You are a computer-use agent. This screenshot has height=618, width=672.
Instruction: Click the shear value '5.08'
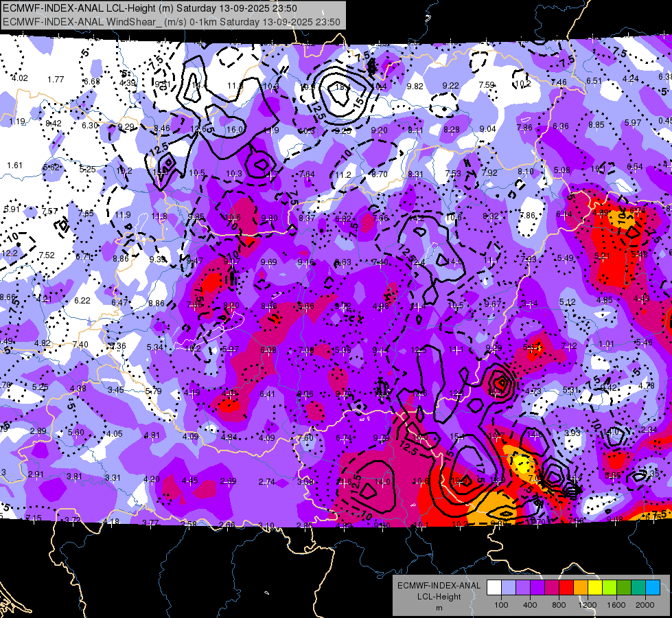click(x=562, y=170)
